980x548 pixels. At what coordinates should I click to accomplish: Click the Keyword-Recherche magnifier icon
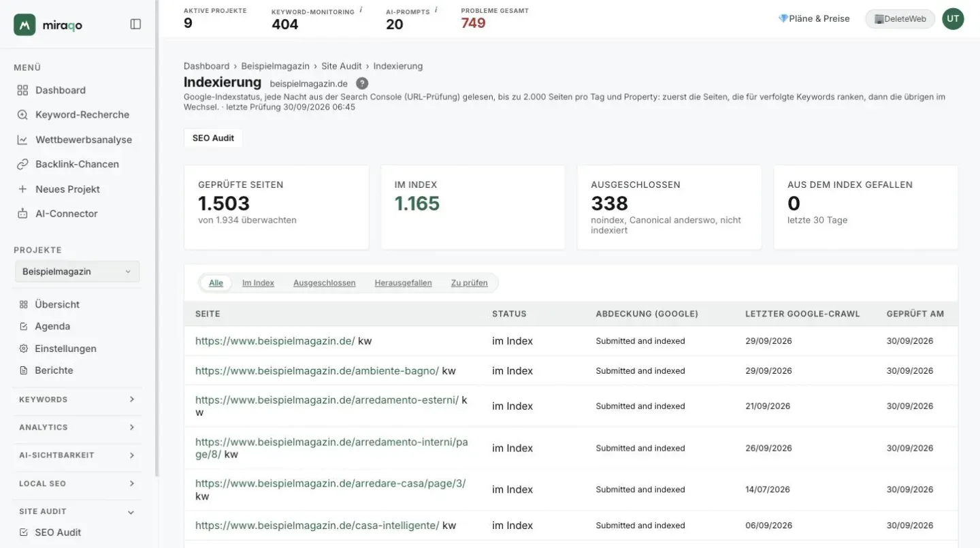(22, 115)
